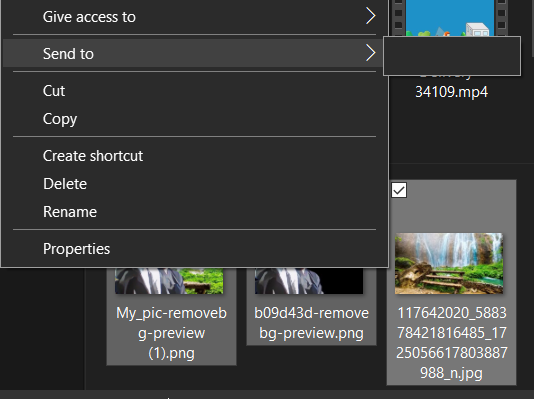Uncheck the waterfall image selection checkbox

point(399,190)
